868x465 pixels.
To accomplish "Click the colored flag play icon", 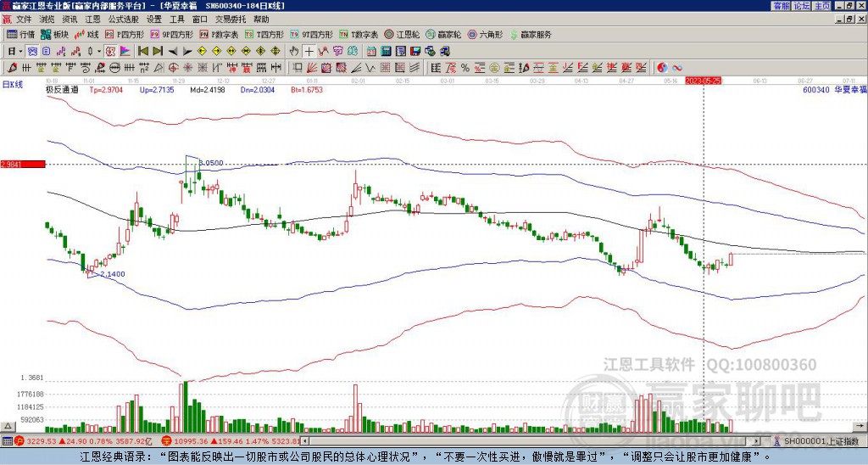I will click(x=125, y=51).
